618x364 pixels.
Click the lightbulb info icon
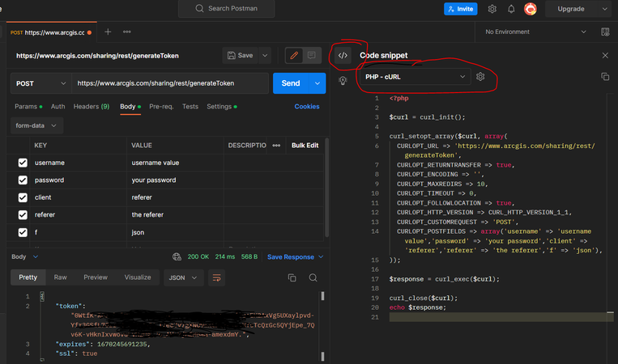(x=343, y=81)
